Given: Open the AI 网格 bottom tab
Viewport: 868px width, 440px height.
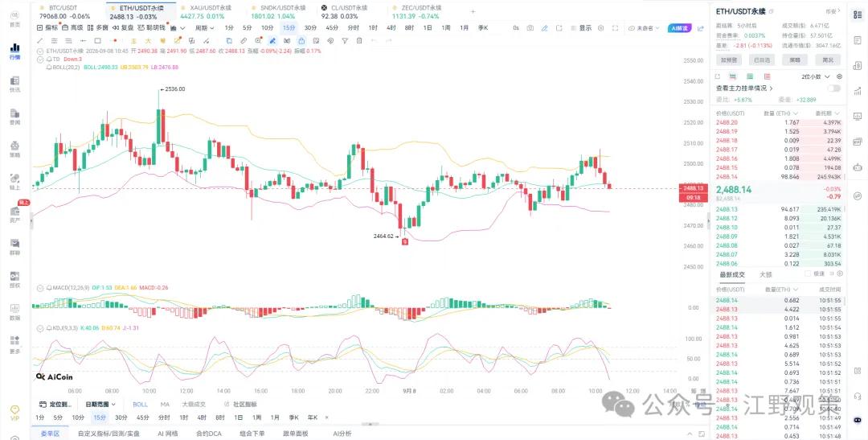Looking at the screenshot, I should 168,434.
